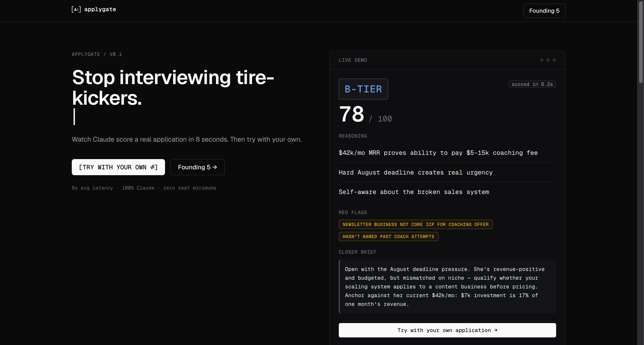Click the 78 score number
Screen dimensions: 644x345
[351, 114]
